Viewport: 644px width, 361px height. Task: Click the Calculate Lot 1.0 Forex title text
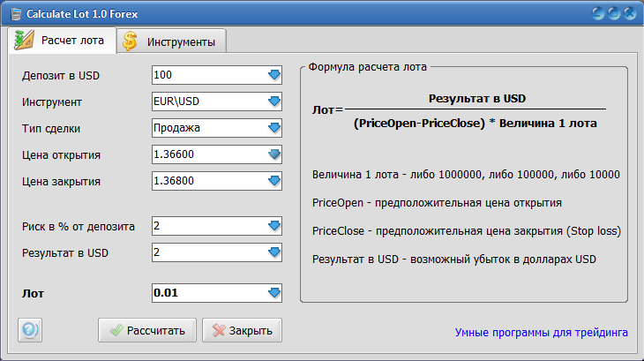82,14
